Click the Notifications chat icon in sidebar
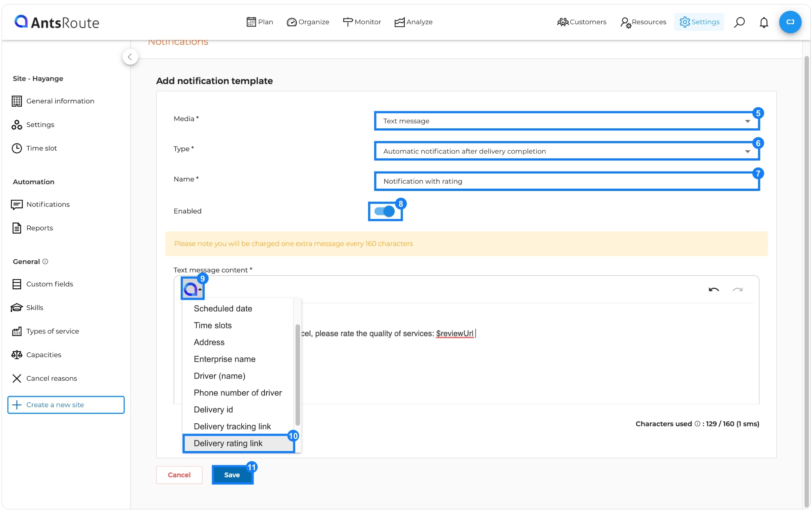The height and width of the screenshot is (513, 812). point(17,204)
